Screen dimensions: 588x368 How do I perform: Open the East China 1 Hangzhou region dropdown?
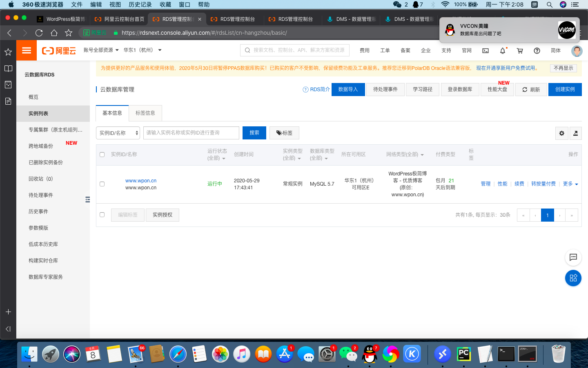(143, 50)
